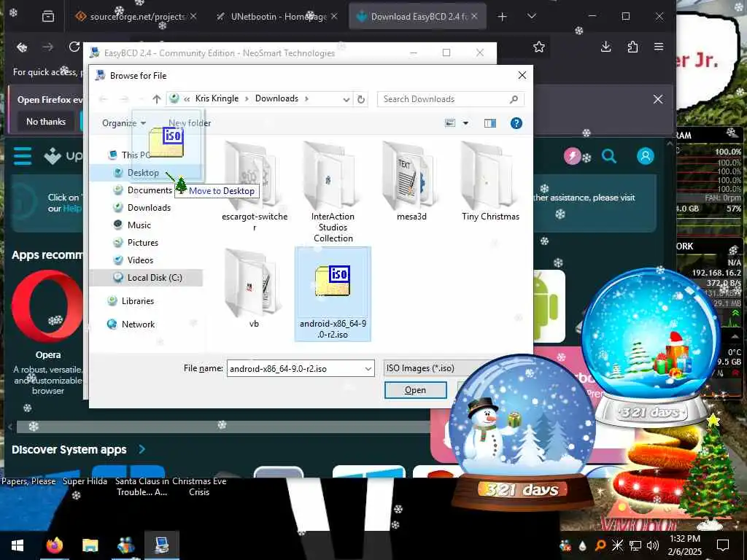Launch Firefox from the taskbar
The image size is (747, 560).
54,545
